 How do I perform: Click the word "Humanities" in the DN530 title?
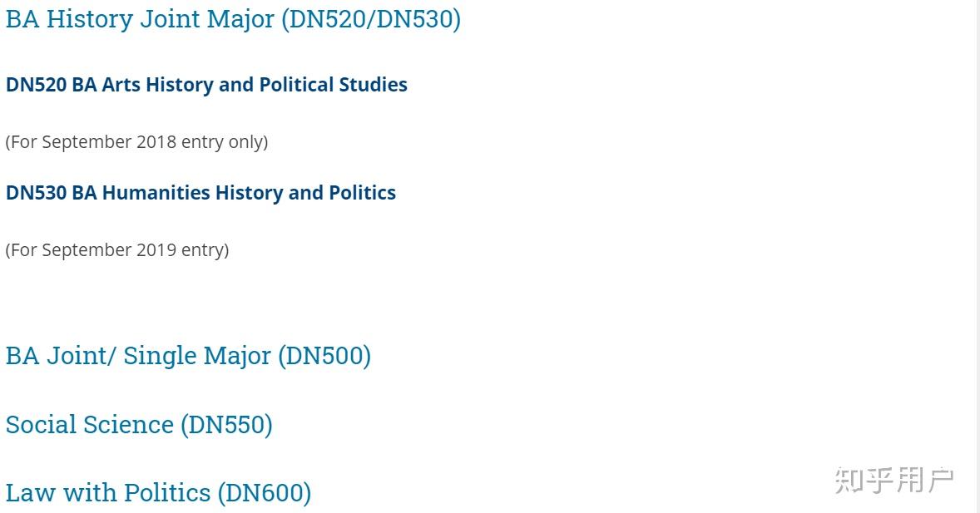point(156,192)
